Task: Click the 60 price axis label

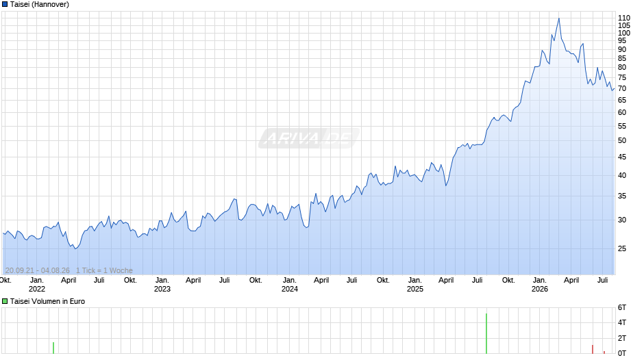Action: [622, 112]
